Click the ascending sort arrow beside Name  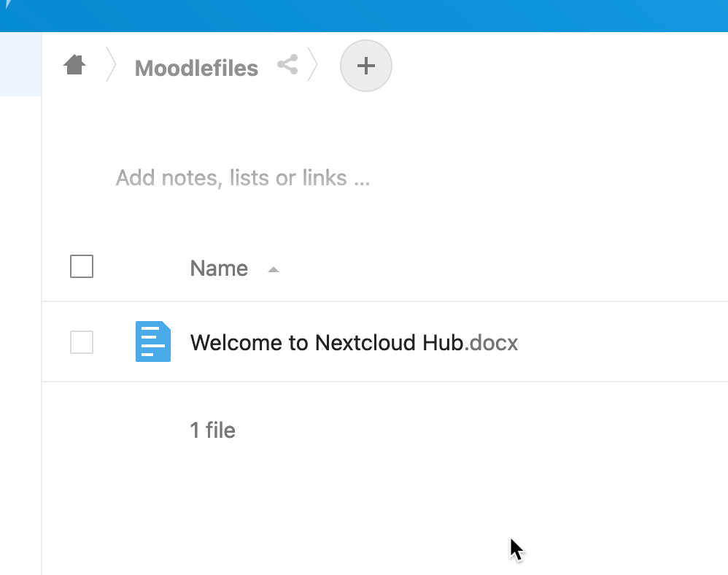point(274,269)
